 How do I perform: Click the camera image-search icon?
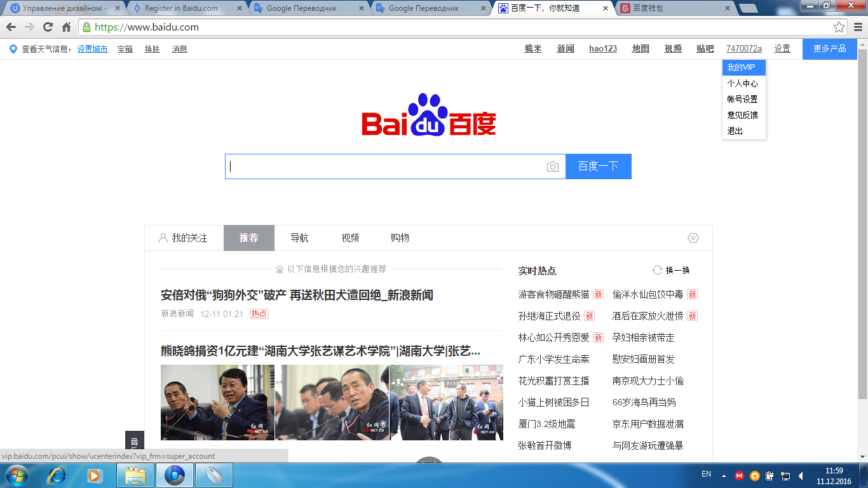click(x=553, y=166)
